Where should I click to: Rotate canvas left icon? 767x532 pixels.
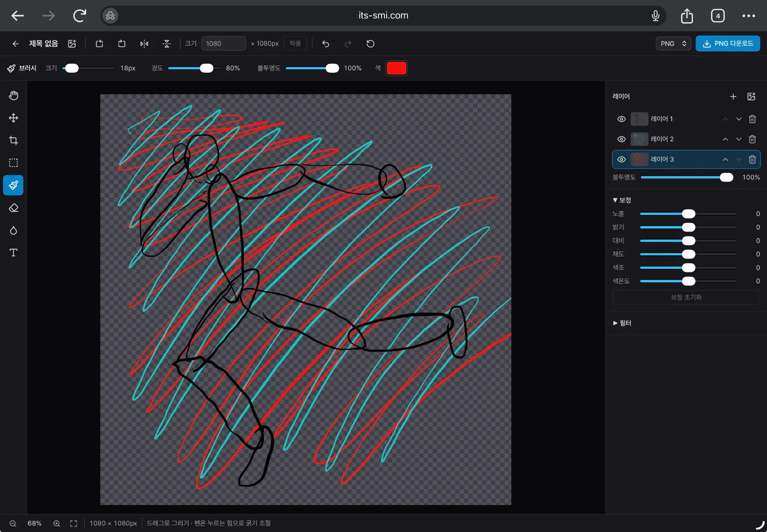[x=99, y=44]
